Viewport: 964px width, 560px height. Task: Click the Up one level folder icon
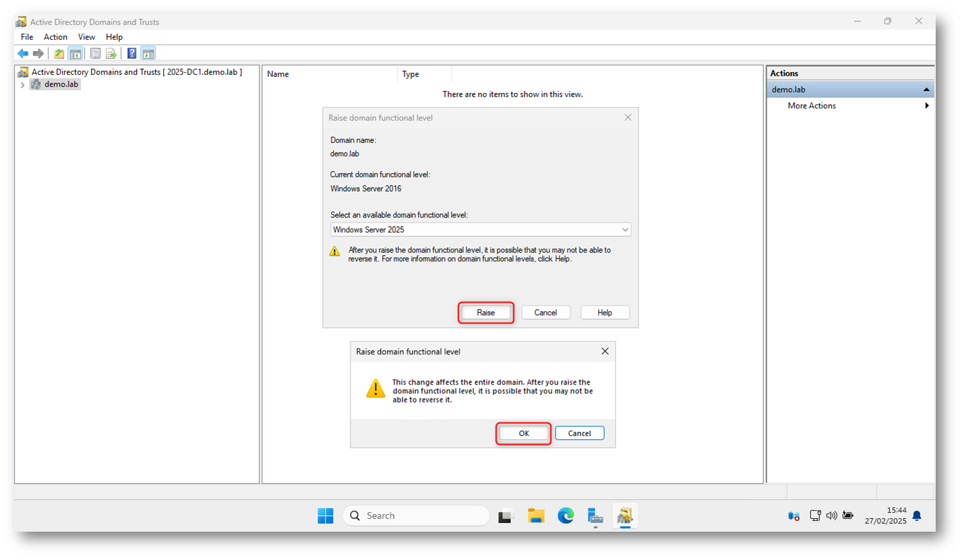tap(59, 53)
